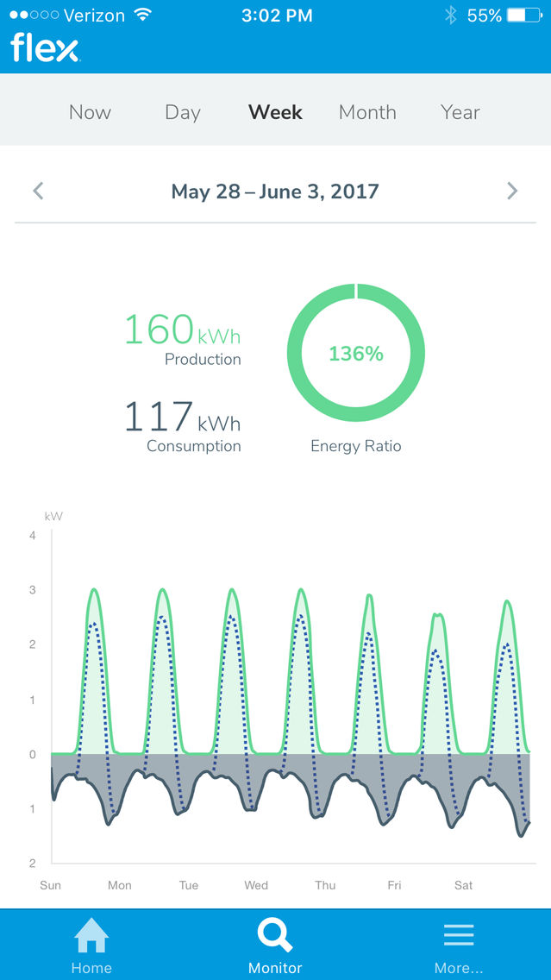Select the Wed production peak on chart
Viewport: 551px width, 980px height.
tap(302, 589)
